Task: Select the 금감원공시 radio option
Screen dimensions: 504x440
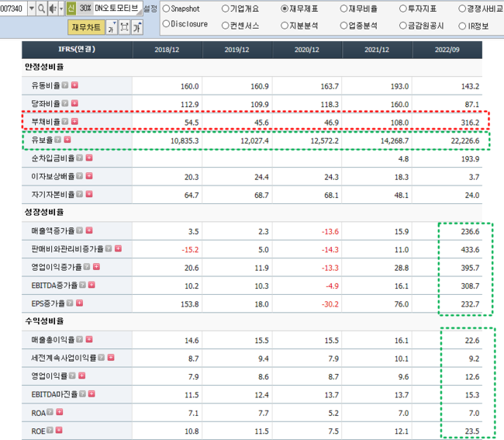Action: pos(402,26)
